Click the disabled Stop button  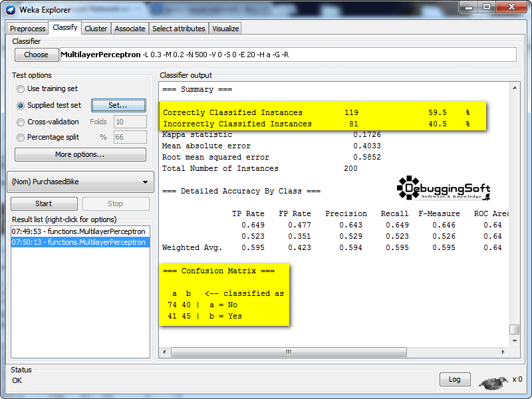click(116, 203)
